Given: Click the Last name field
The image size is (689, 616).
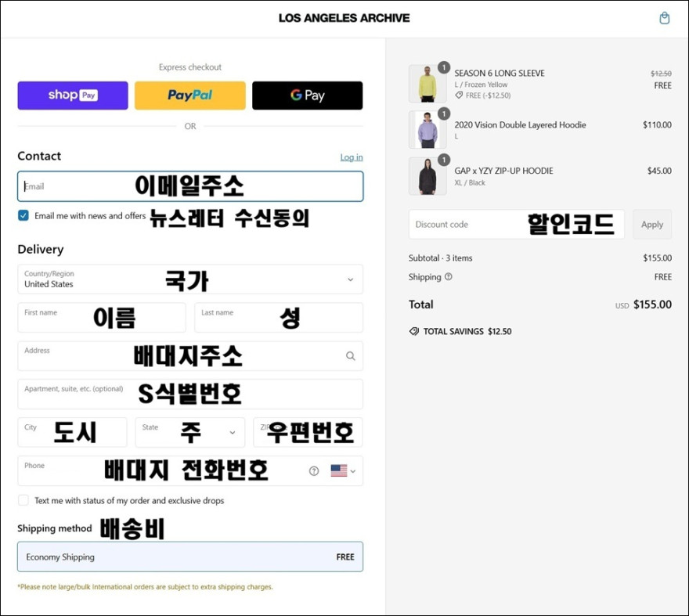Looking at the screenshot, I should coord(279,317).
